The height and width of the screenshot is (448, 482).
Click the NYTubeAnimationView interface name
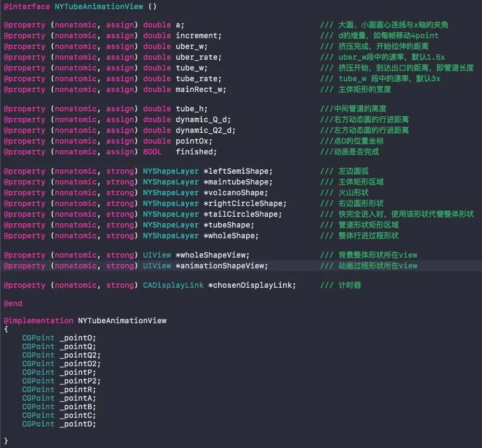99,6
